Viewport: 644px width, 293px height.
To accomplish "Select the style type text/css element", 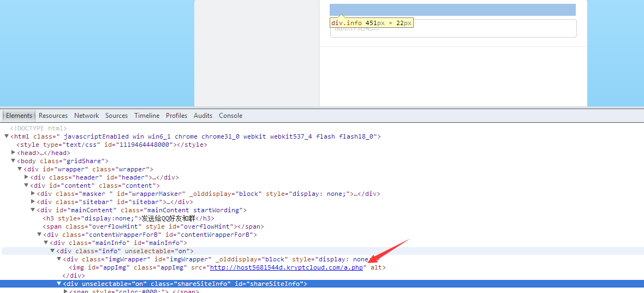I will pyautogui.click(x=112, y=145).
